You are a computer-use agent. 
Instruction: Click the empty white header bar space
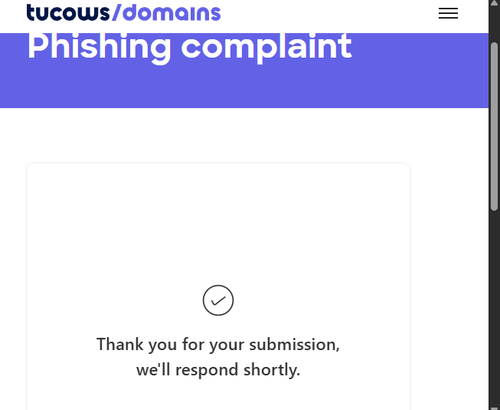point(329,13)
